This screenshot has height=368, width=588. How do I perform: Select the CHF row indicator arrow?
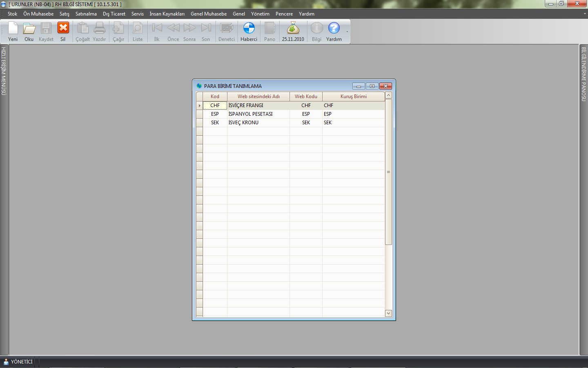tap(199, 105)
